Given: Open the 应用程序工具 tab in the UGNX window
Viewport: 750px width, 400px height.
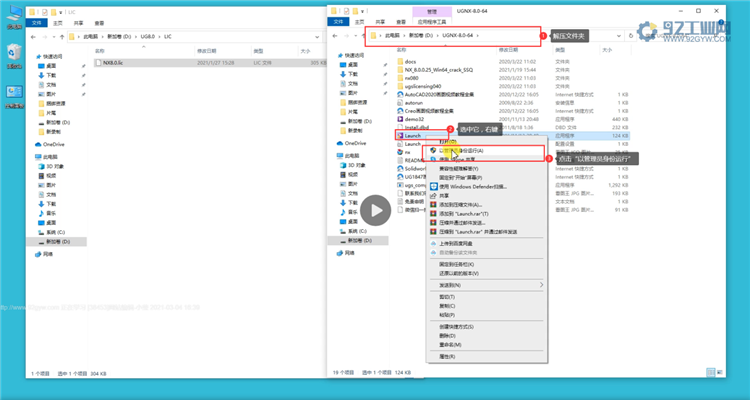Looking at the screenshot, I should click(431, 22).
